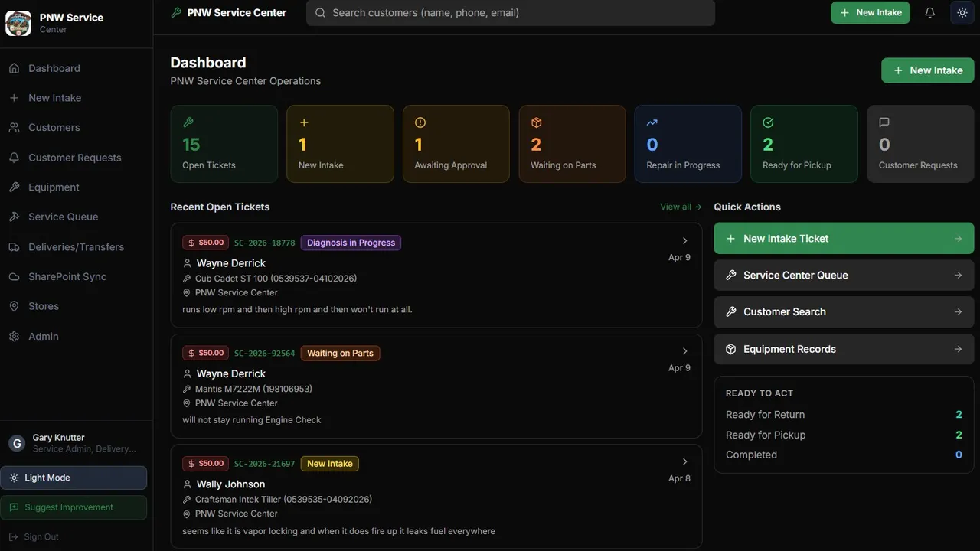The image size is (980, 551).
Task: Click the wrench icon beside PNW Service Center header
Action: [176, 12]
